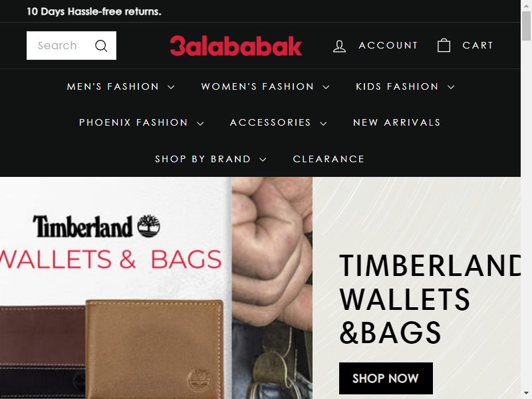Open the shopping bag cart icon
The width and height of the screenshot is (532, 399).
[444, 45]
